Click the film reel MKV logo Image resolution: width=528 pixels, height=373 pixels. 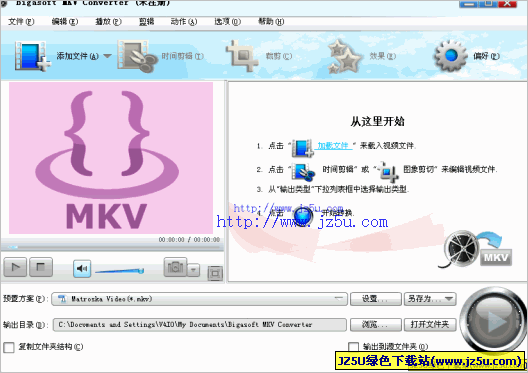(x=475, y=249)
